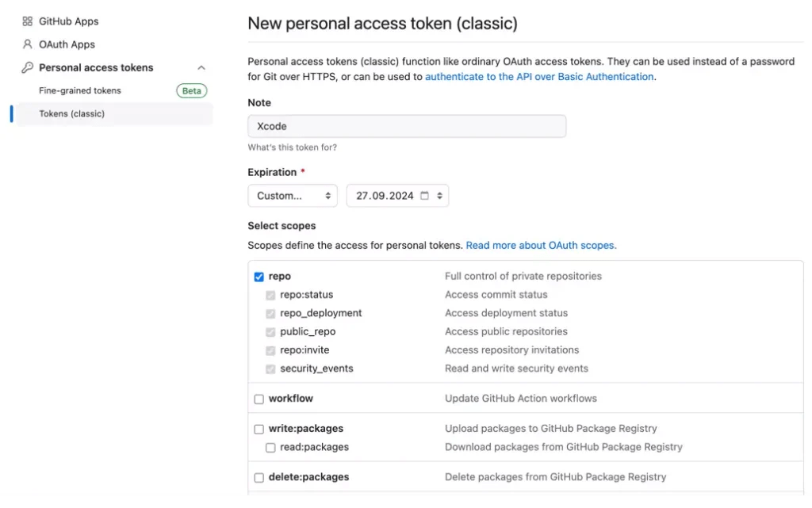Enable the read:packages sub-scope
812x508 pixels.
(270, 447)
